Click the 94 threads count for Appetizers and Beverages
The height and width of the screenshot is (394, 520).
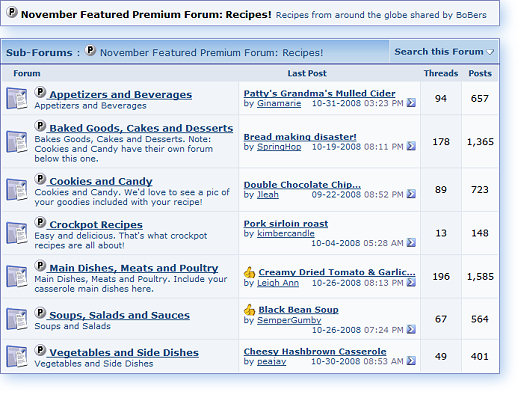pos(441,99)
